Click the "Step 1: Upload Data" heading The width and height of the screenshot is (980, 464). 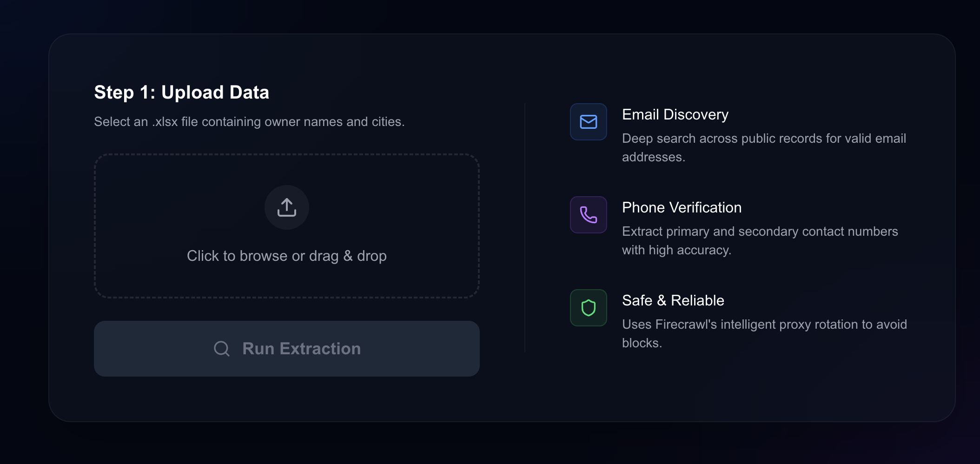pyautogui.click(x=181, y=93)
